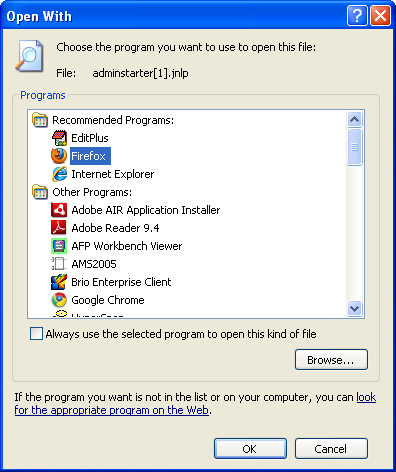Enable always use the selected program checkbox
Viewport: 396px width, 472px height.
tap(36, 334)
